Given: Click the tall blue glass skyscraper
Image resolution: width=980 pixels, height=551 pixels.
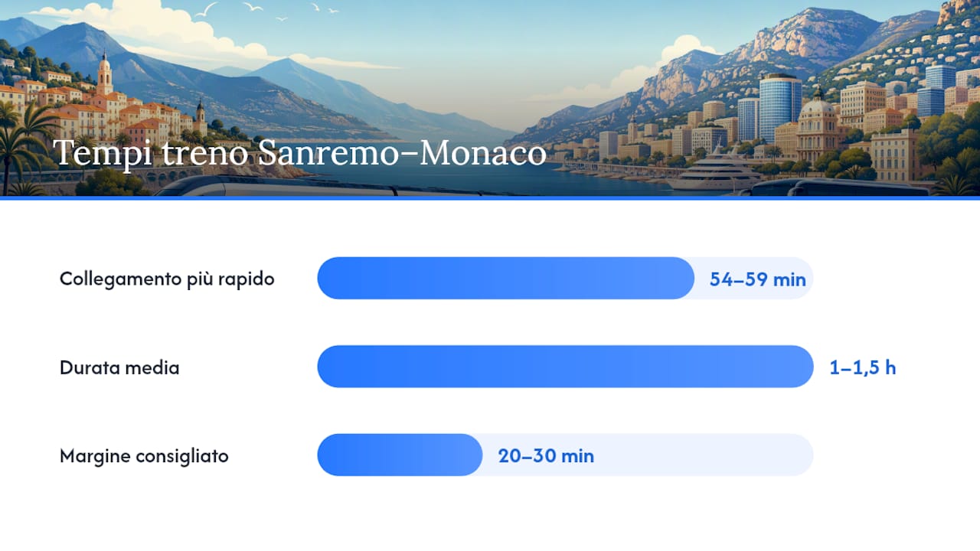Looking at the screenshot, I should 779,106.
